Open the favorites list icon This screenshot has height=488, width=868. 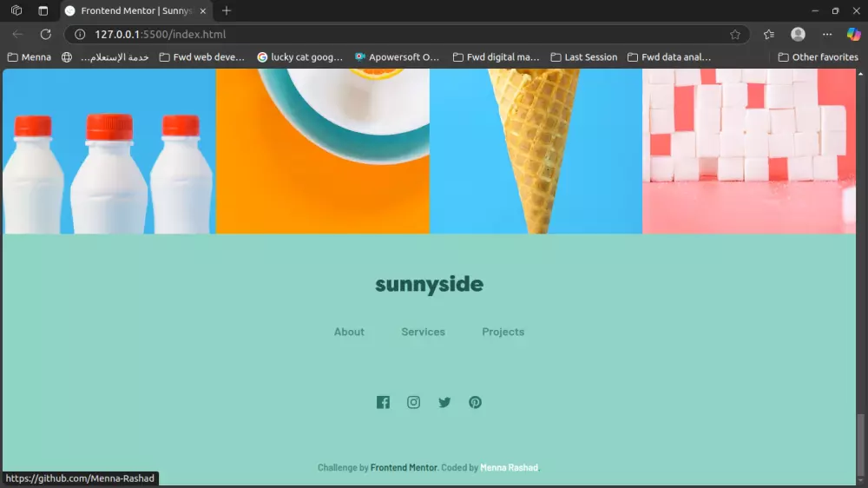pos(769,35)
